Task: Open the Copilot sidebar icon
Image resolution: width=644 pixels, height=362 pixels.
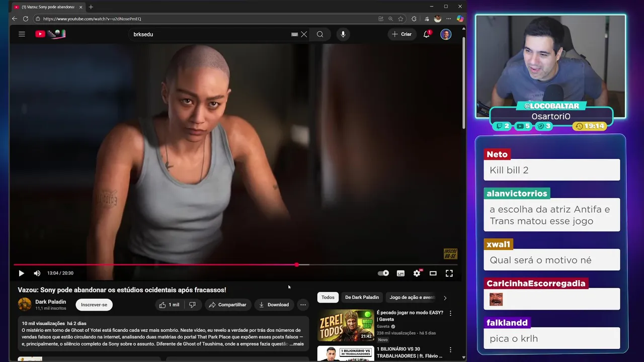Action: (x=460, y=19)
